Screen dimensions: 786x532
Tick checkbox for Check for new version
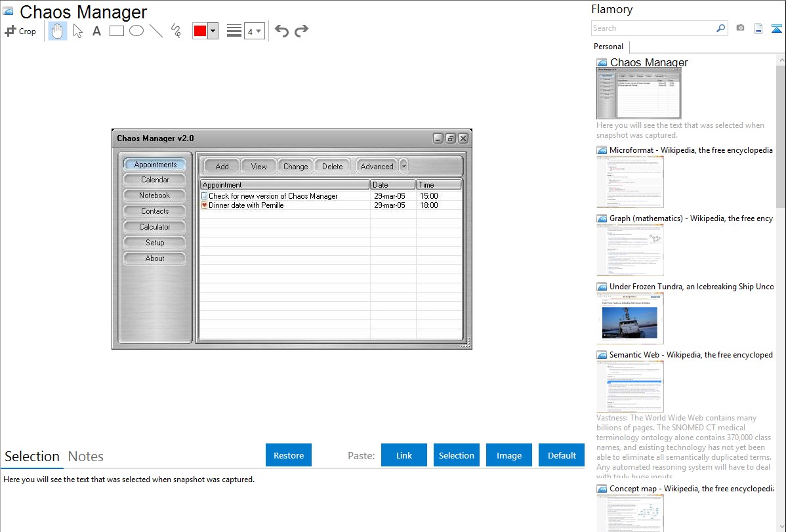click(205, 196)
